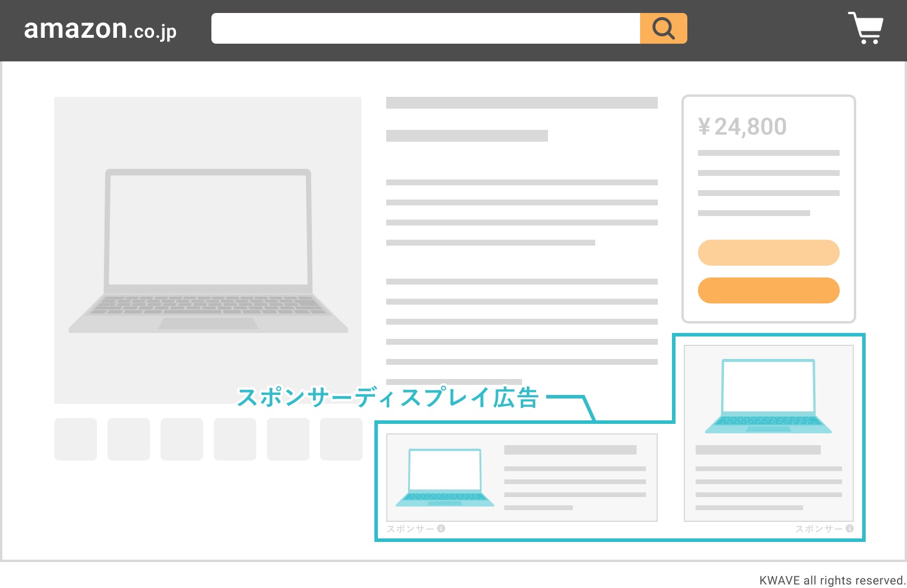Click the darker orange buy-now button
Screen dimensions: 907x588
pyautogui.click(x=768, y=290)
